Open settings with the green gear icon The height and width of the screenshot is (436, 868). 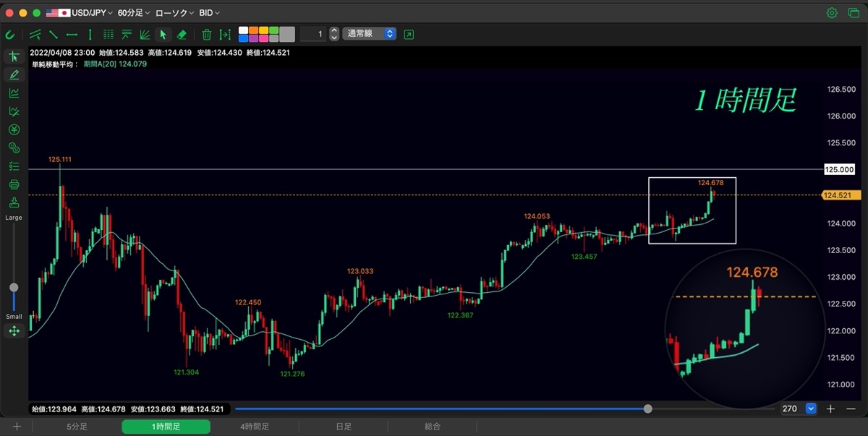(x=833, y=13)
